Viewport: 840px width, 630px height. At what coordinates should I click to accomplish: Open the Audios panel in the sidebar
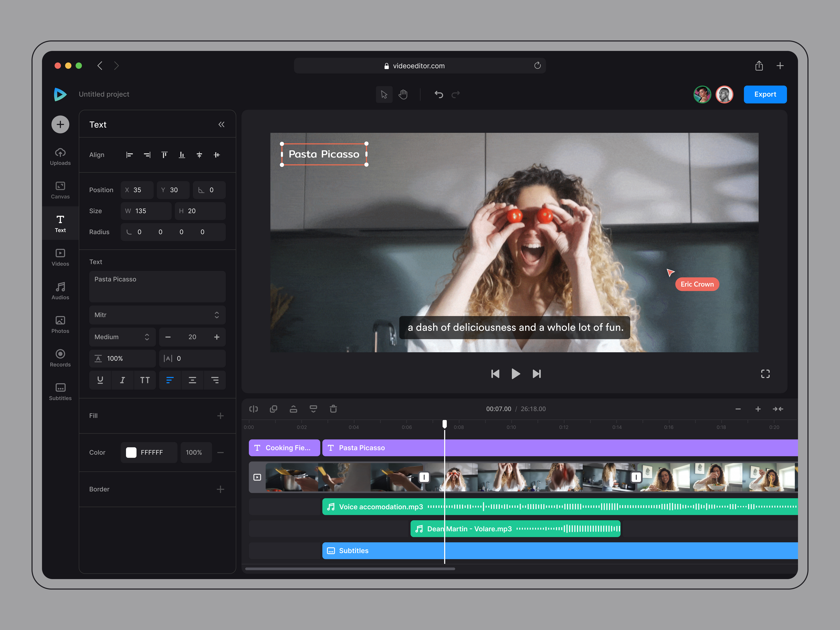pyautogui.click(x=60, y=290)
